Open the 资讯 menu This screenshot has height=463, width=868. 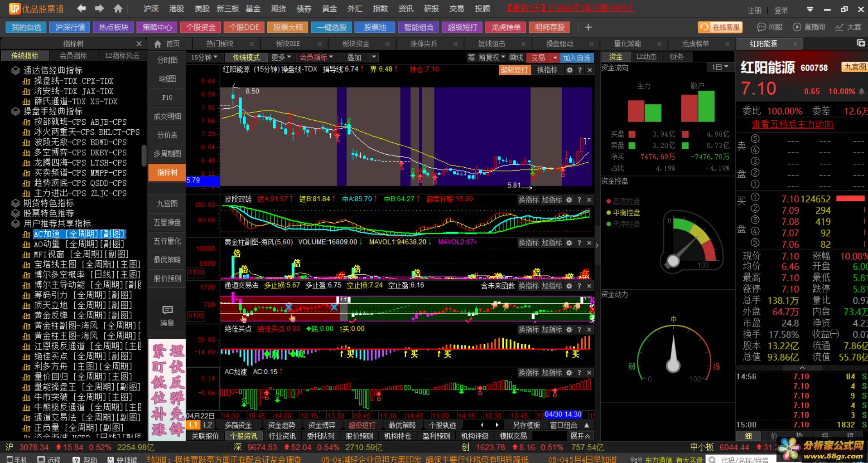[405, 9]
